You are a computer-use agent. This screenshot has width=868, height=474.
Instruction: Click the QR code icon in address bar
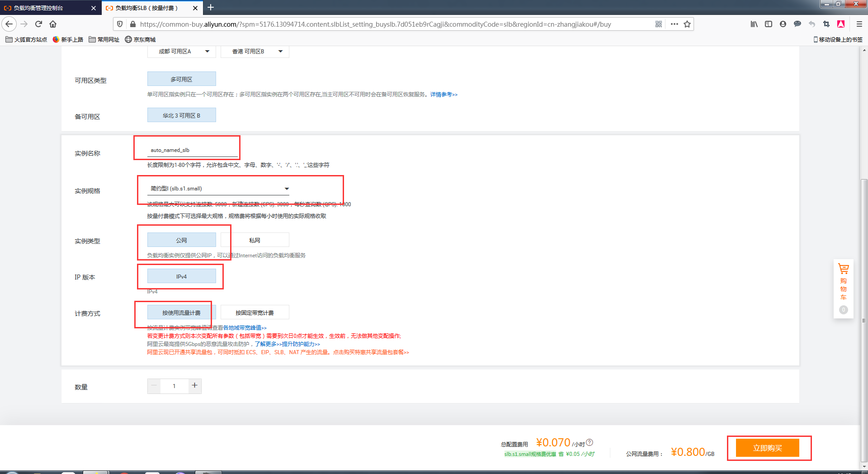(x=659, y=24)
